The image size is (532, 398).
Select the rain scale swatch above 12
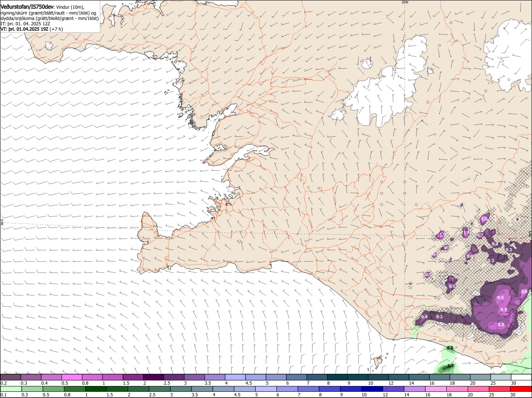(x=393, y=389)
